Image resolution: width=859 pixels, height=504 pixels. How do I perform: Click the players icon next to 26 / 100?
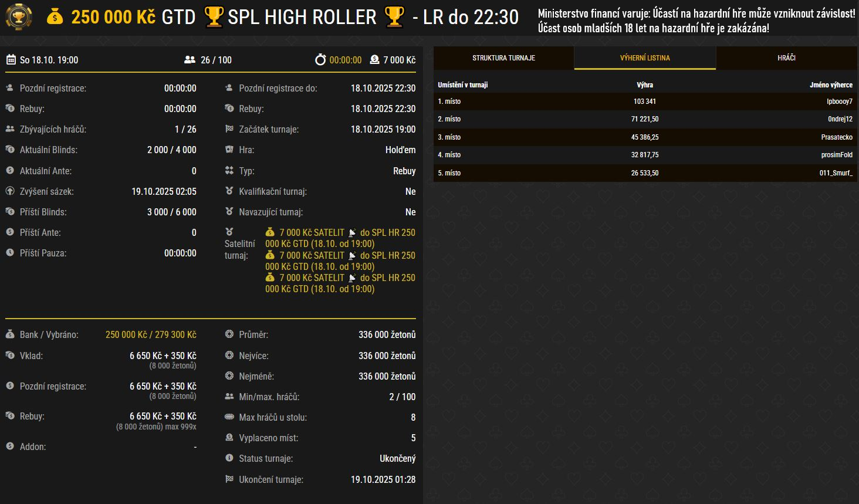coord(190,60)
